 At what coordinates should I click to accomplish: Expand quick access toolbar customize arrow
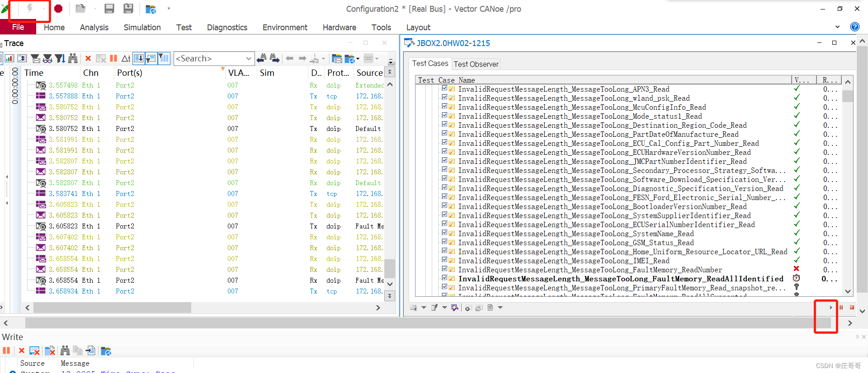(x=169, y=9)
